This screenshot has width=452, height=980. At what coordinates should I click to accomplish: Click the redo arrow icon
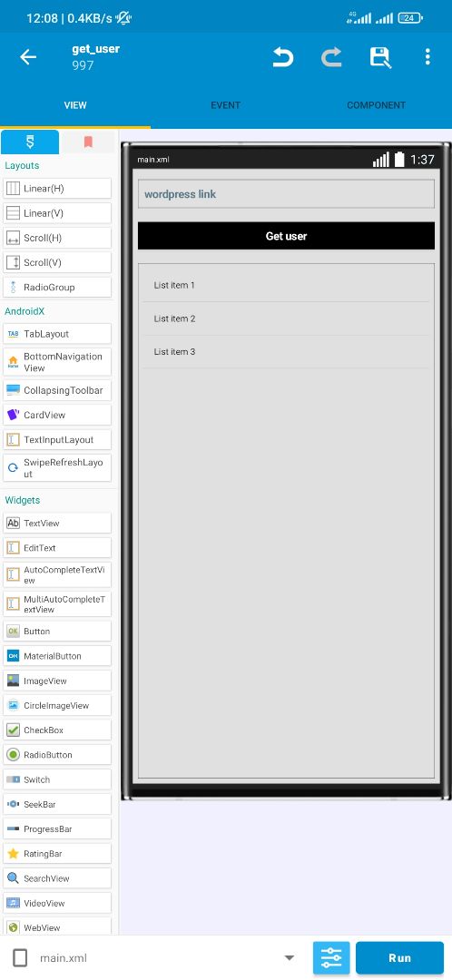(x=331, y=57)
